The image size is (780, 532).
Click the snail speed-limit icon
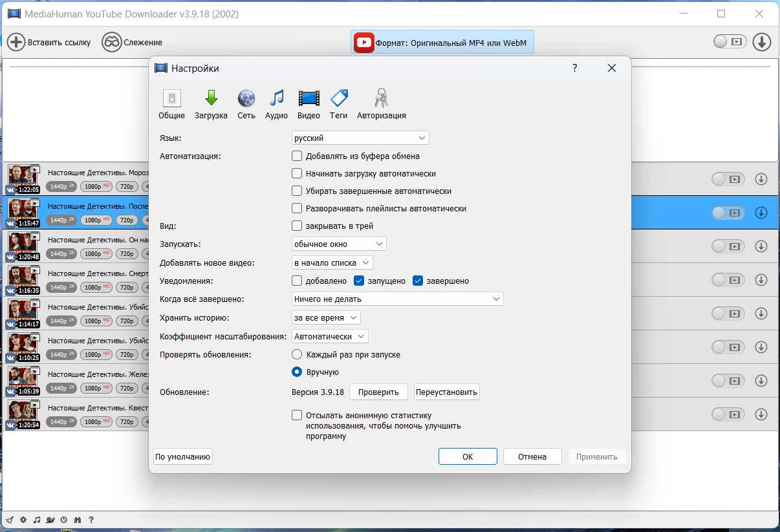(50, 520)
